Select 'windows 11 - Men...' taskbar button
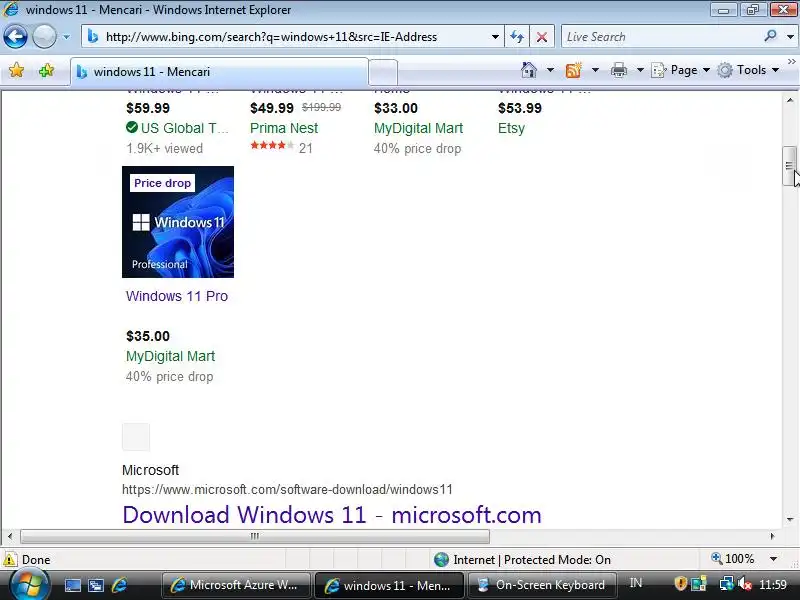 coord(389,585)
